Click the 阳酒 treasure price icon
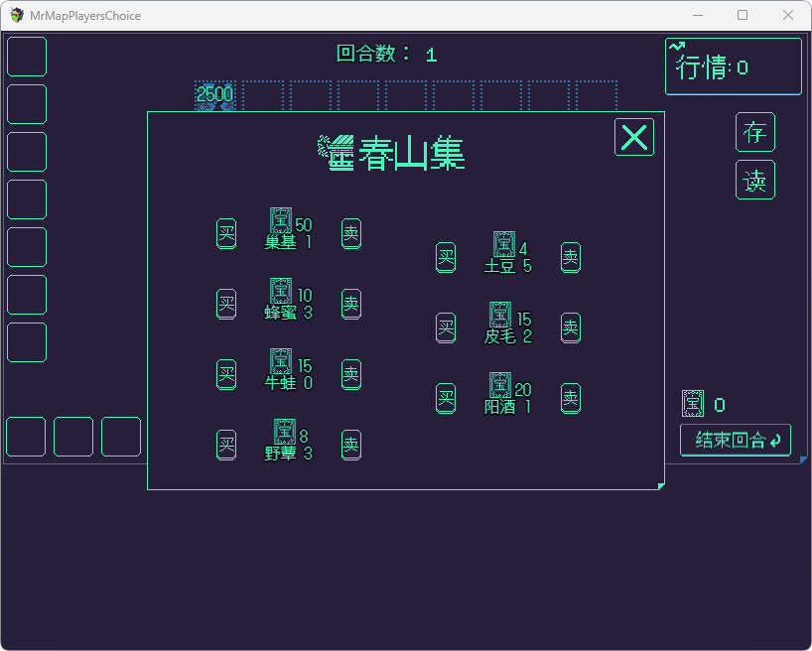812x651 pixels. pos(500,385)
